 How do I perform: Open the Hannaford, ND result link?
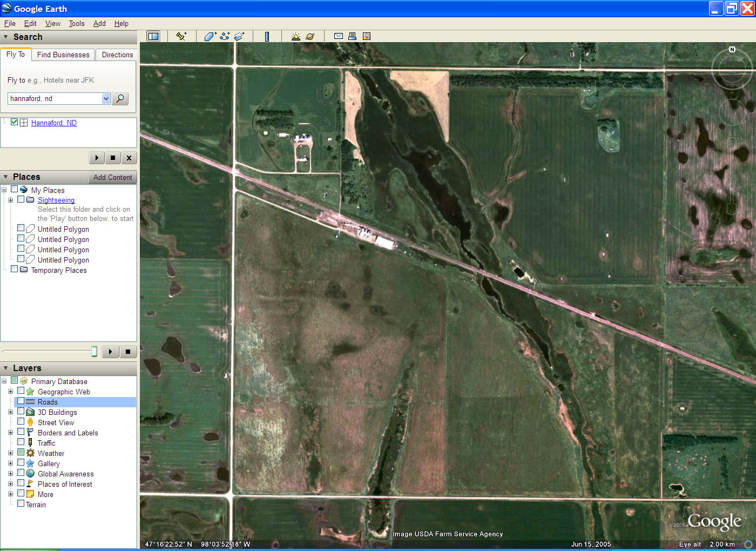(54, 123)
